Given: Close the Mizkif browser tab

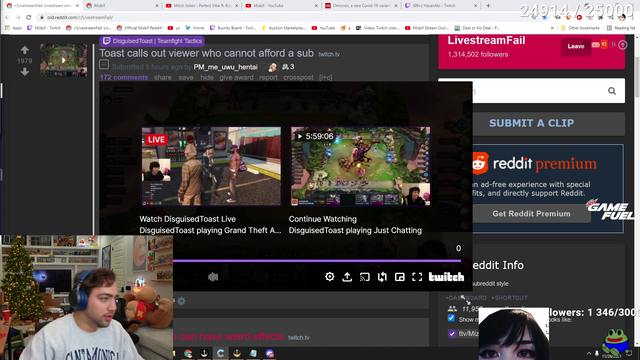Looking at the screenshot, I should click(x=157, y=6).
